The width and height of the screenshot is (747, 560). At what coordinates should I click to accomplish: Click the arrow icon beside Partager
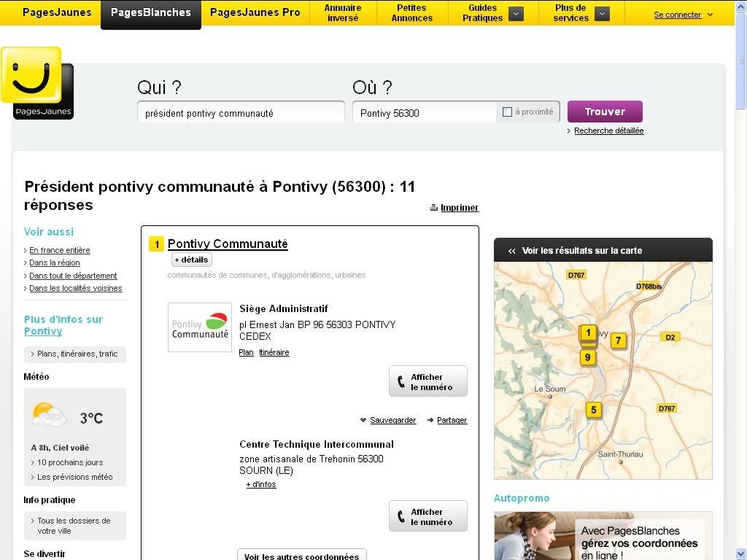click(x=430, y=420)
